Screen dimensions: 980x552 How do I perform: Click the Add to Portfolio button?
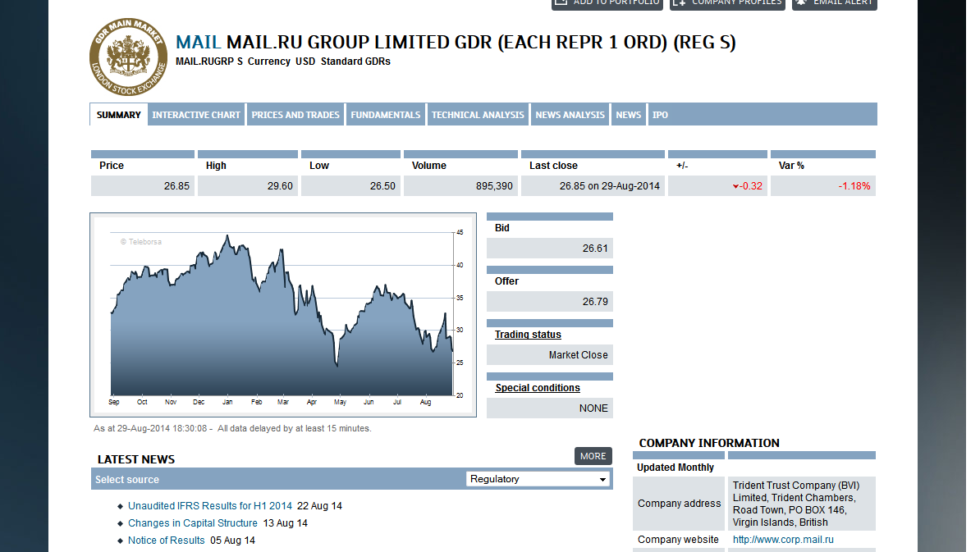pos(607,4)
